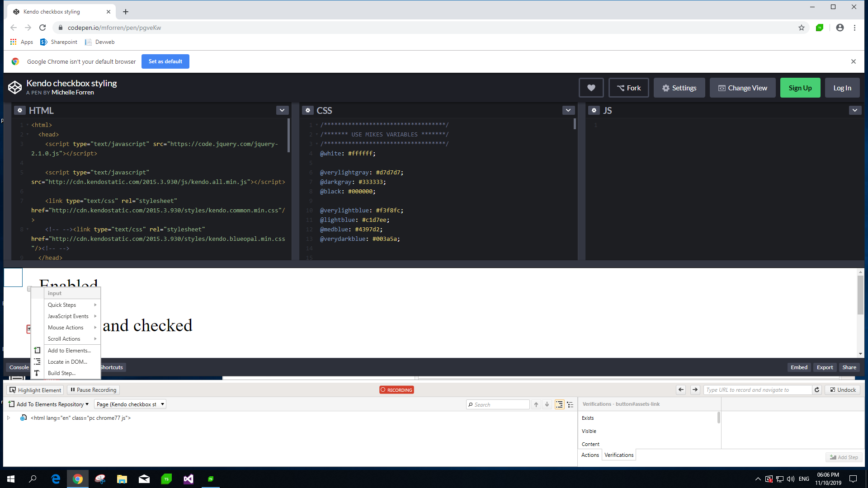
Task: Open Visual Studio from the taskbar
Action: tap(189, 479)
